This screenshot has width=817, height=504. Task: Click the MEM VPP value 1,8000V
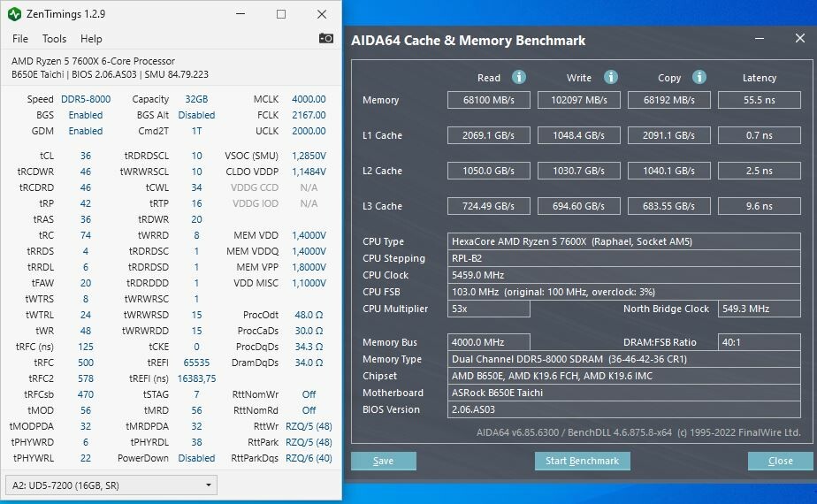coord(309,267)
